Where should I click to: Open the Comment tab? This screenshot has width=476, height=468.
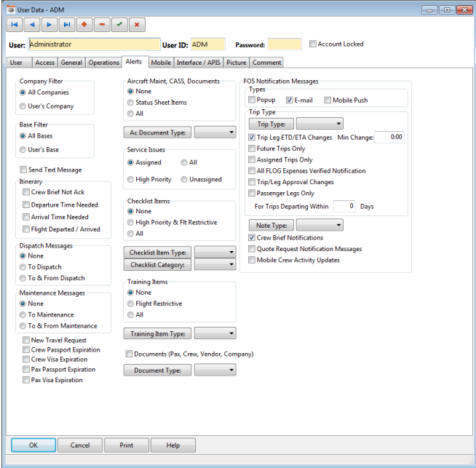click(267, 63)
